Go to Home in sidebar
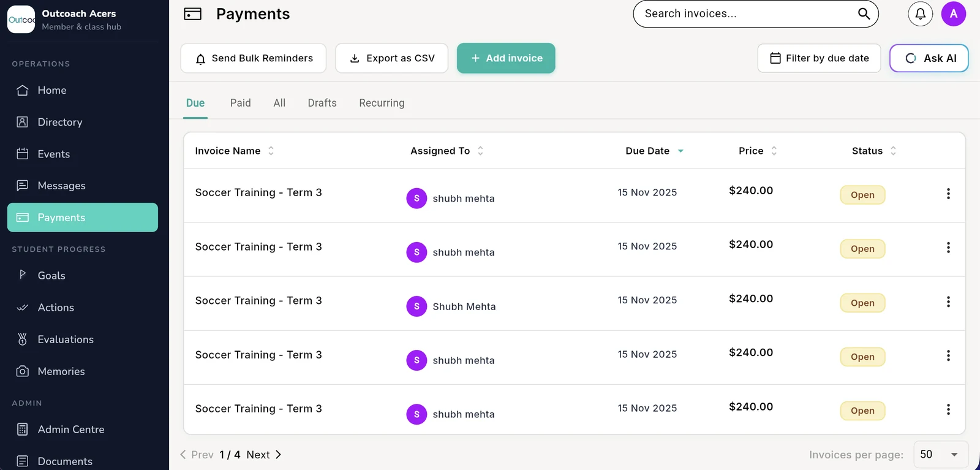This screenshot has height=470, width=980. (x=83, y=90)
